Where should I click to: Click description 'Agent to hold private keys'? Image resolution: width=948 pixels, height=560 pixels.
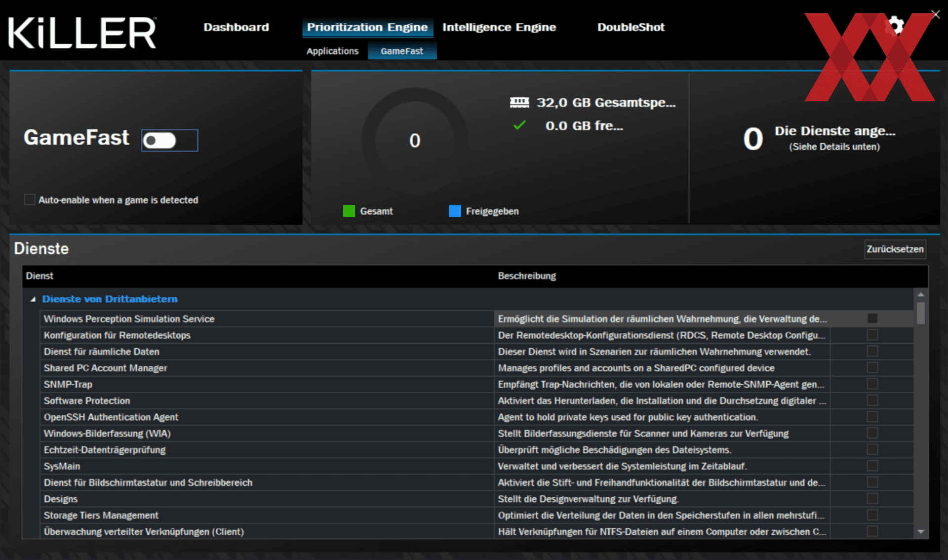point(628,417)
